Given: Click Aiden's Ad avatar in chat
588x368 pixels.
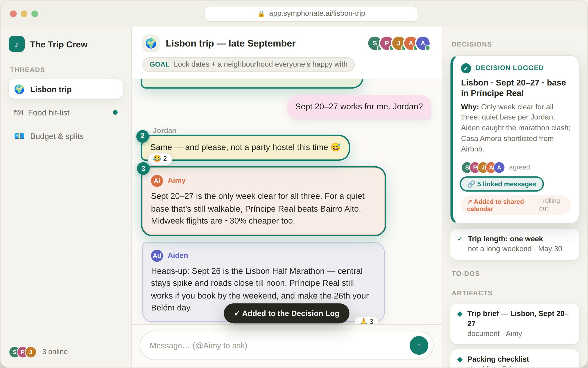Looking at the screenshot, I should (x=157, y=256).
